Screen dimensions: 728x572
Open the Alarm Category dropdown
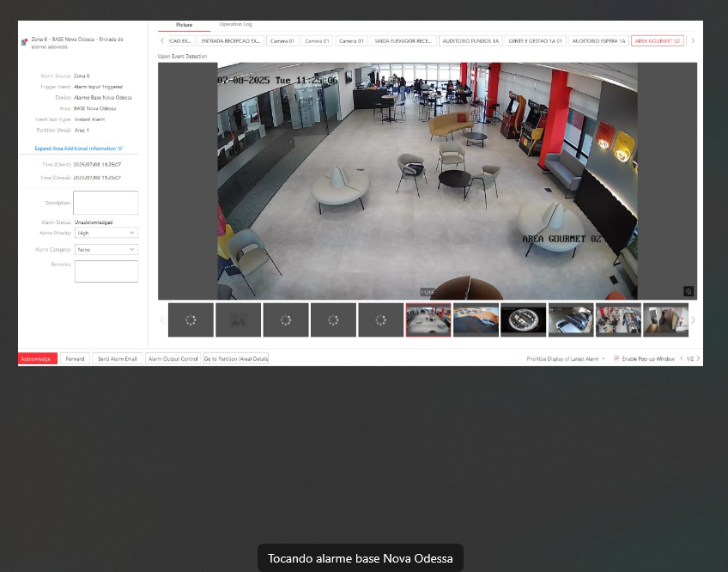106,250
